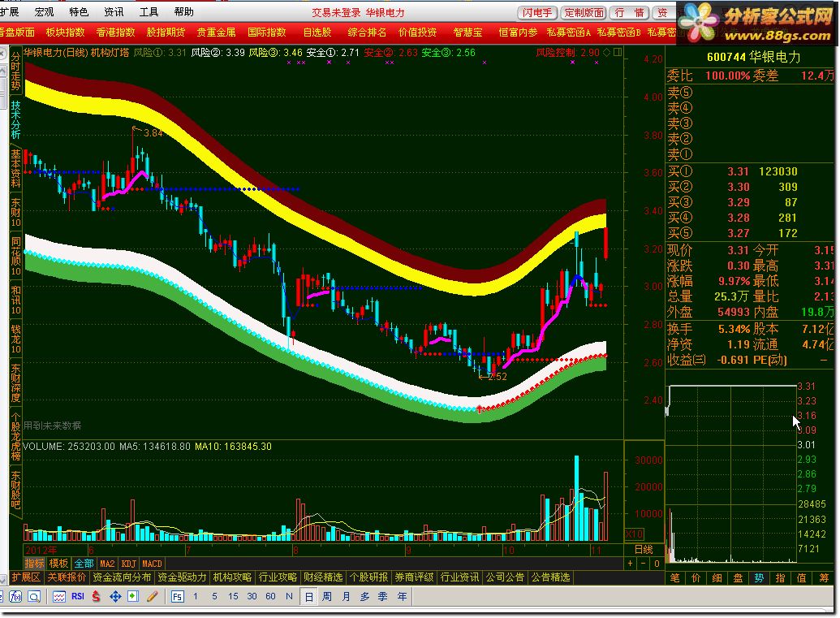Zoom out chart with the minus button

(644, 564)
